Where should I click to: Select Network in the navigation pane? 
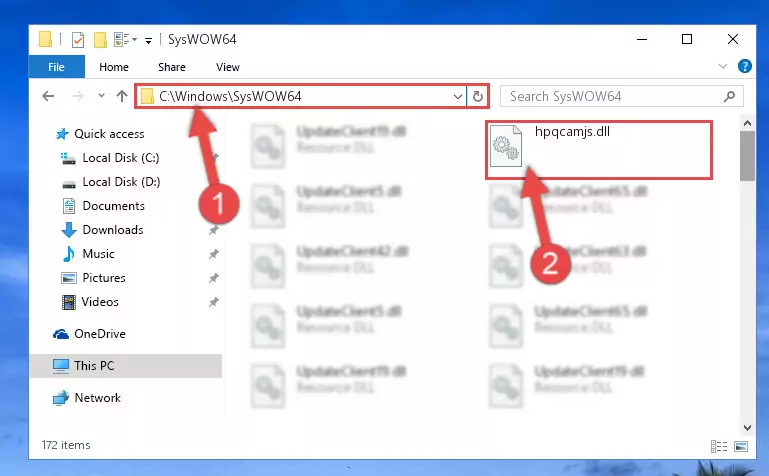click(97, 398)
